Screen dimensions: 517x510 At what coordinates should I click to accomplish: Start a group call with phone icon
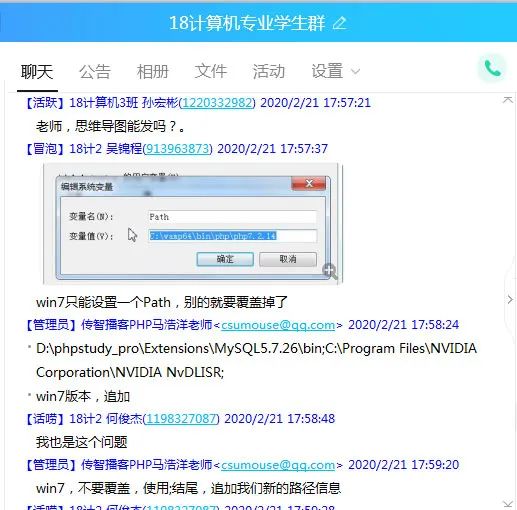[492, 68]
